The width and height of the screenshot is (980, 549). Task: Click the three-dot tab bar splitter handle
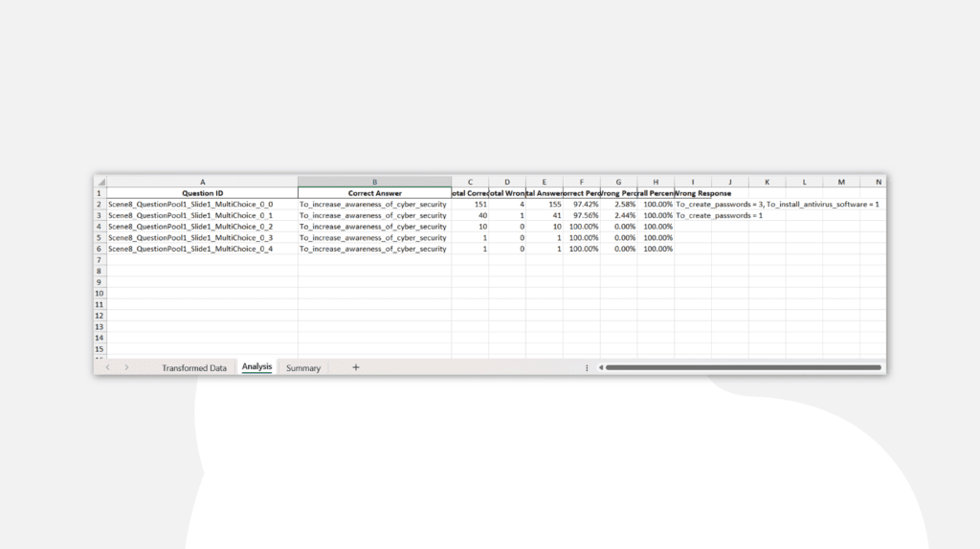pos(587,368)
